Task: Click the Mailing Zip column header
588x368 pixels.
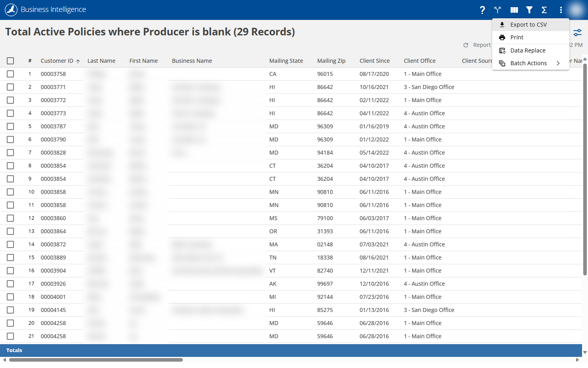Action: (x=331, y=61)
